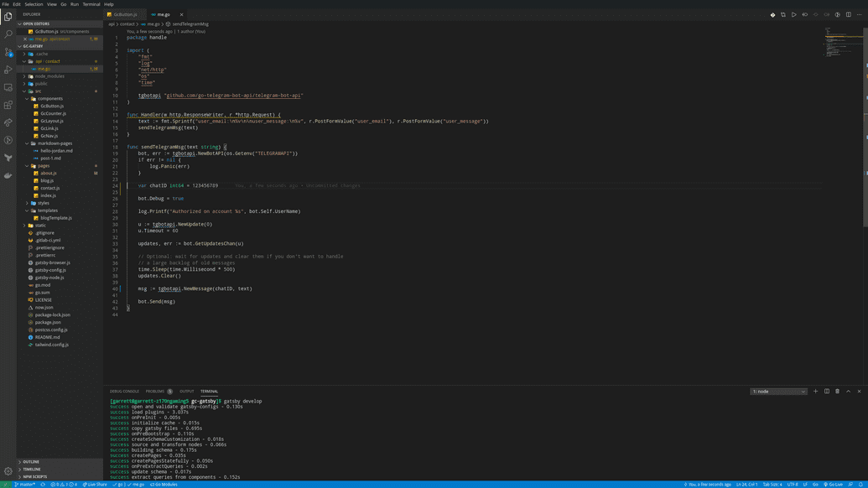Maximize the panel with chevron-up icon
Image resolution: width=868 pixels, height=488 pixels.
(x=848, y=392)
